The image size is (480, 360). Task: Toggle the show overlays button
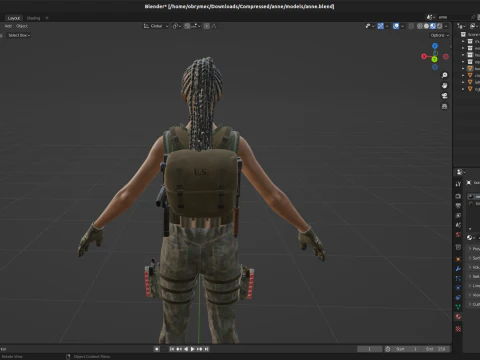(x=396, y=26)
